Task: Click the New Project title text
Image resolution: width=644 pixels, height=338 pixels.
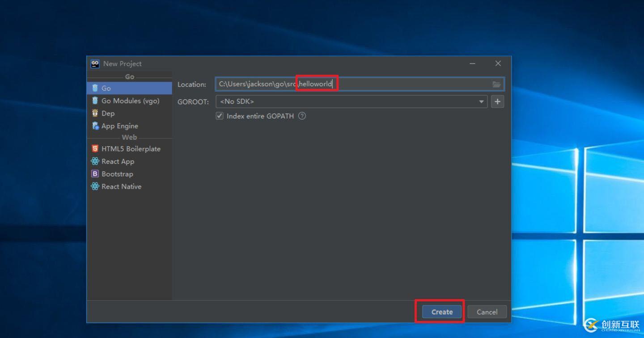Action: click(x=122, y=63)
